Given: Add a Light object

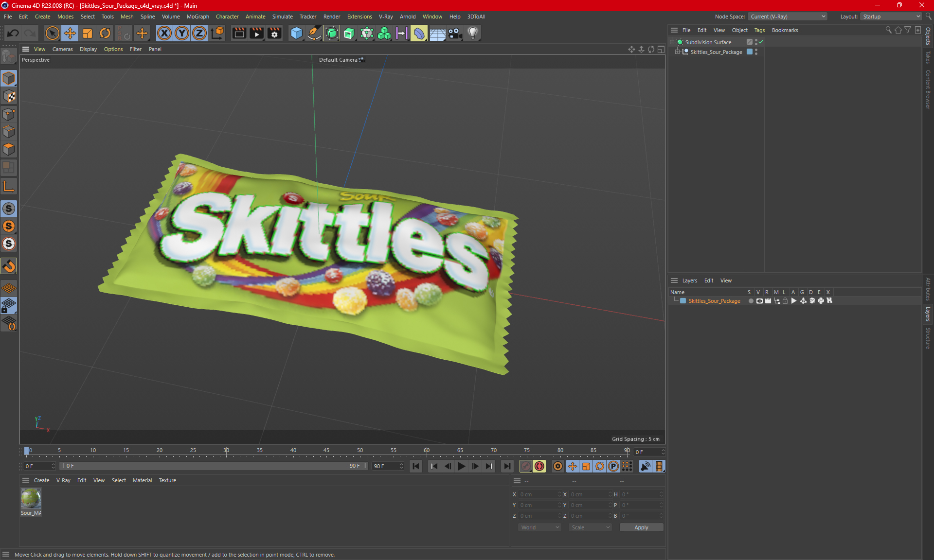Looking at the screenshot, I should pyautogui.click(x=473, y=33).
